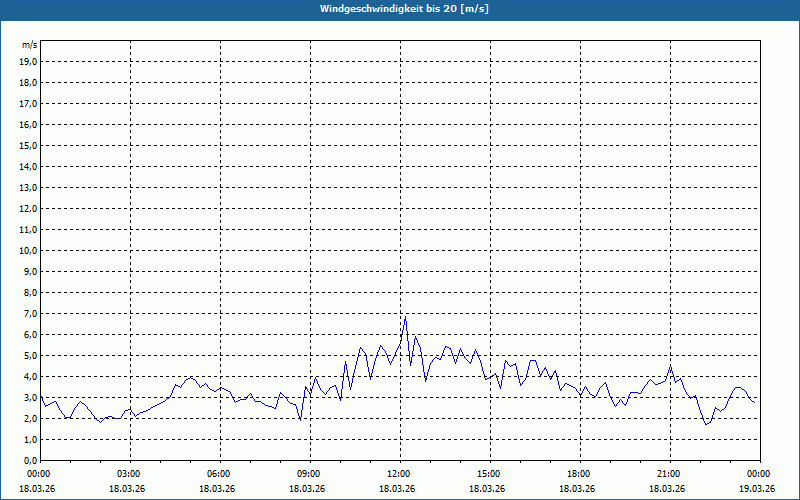Click the 03:00 time label on x-axis
The width and height of the screenshot is (800, 500).
(x=128, y=473)
